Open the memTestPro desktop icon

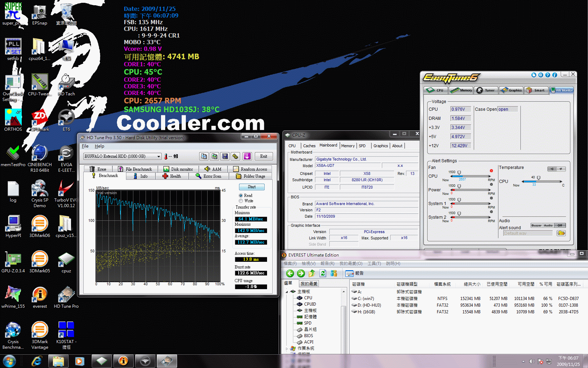coord(13,156)
